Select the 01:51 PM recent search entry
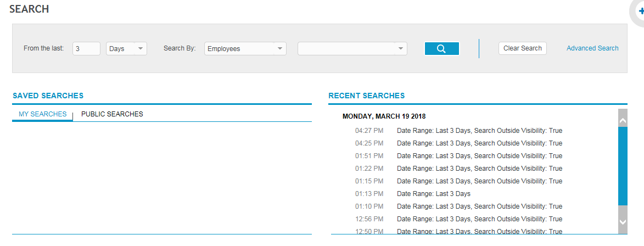 (x=479, y=156)
